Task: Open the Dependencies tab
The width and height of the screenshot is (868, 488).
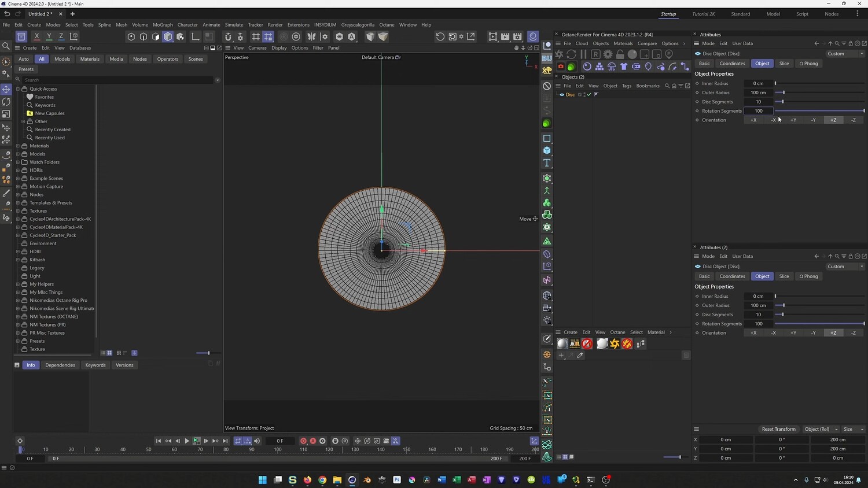Action: tap(60, 365)
